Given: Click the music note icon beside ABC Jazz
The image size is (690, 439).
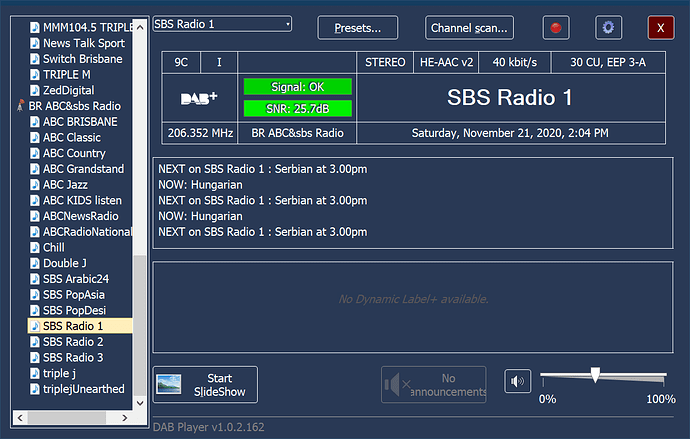Looking at the screenshot, I should [35, 185].
